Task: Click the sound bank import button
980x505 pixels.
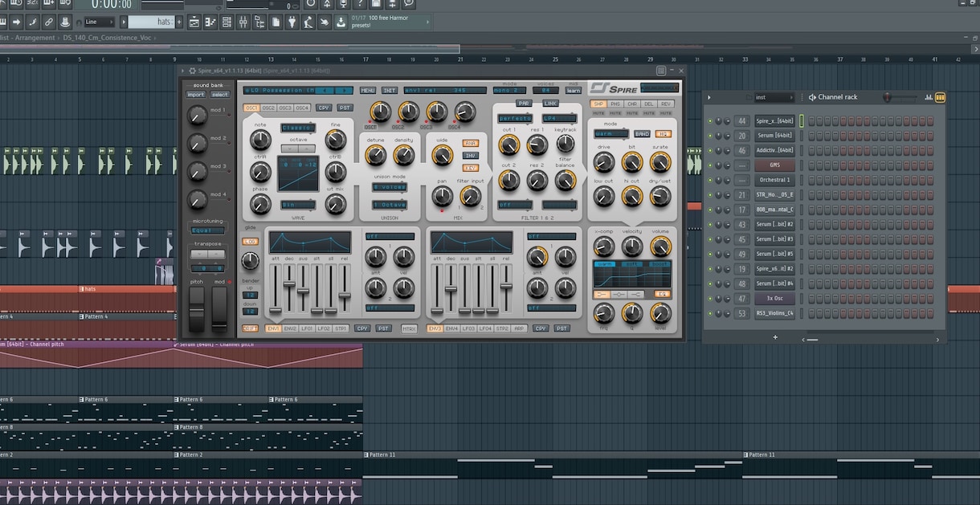Action: [196, 95]
